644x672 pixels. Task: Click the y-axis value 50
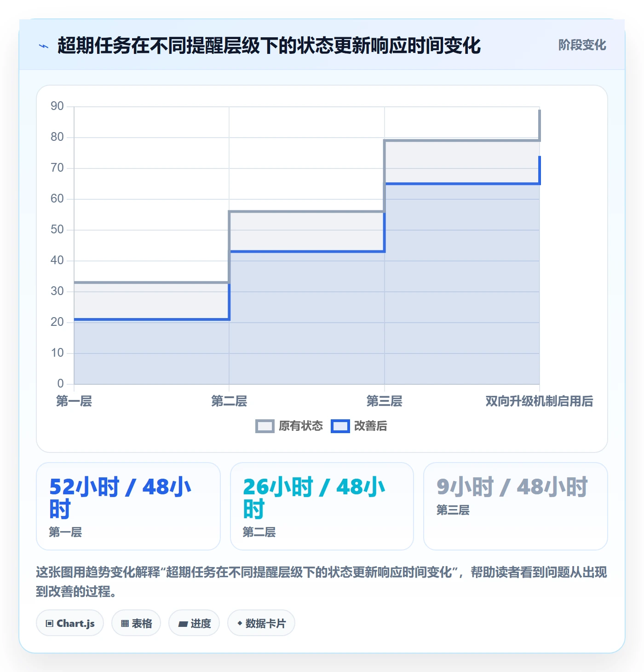pos(57,230)
